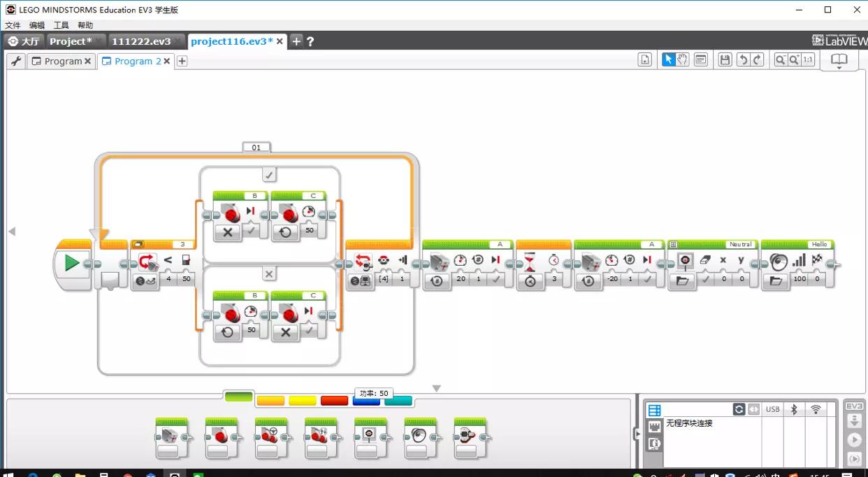Image resolution: width=868 pixels, height=477 pixels.
Task: Open the Brick Information tab
Action: pyautogui.click(x=654, y=410)
